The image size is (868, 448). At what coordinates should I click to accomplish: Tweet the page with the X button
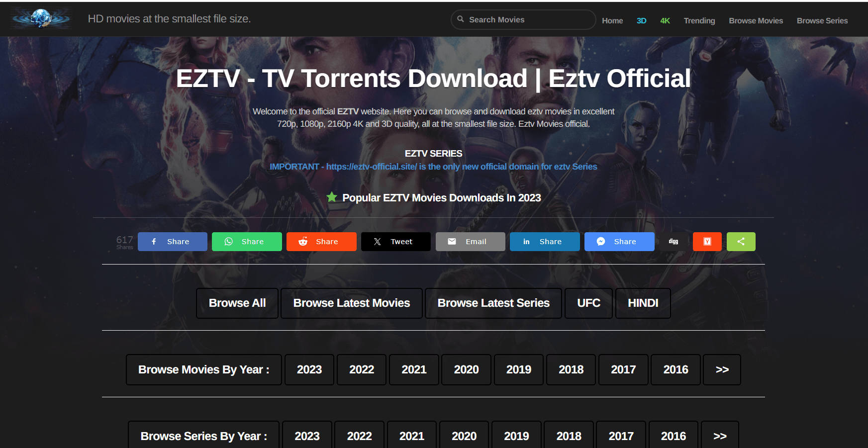point(395,242)
